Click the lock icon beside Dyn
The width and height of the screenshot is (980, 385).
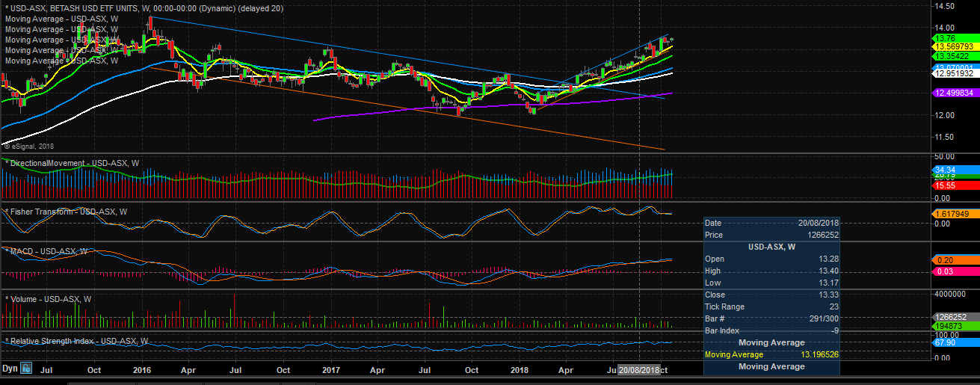tap(25, 369)
